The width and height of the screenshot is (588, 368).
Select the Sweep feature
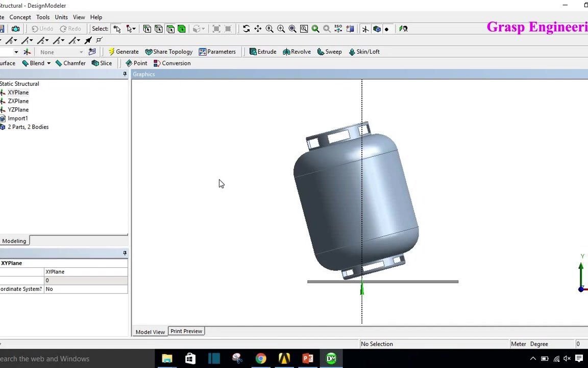coord(329,51)
